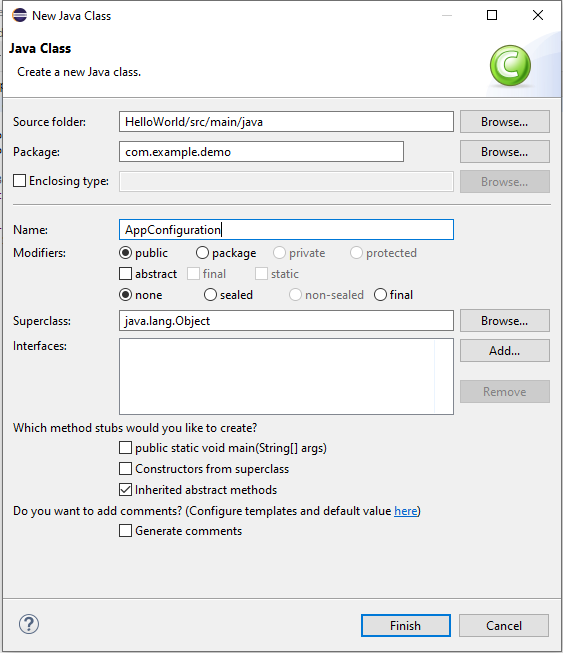Browse for the Source folder
563x653 pixels.
[505, 122]
